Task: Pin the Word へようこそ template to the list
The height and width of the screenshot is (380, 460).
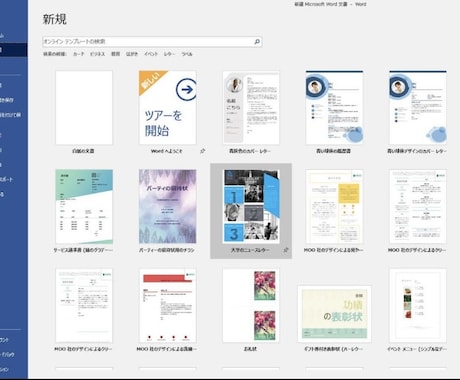Action: (202, 151)
